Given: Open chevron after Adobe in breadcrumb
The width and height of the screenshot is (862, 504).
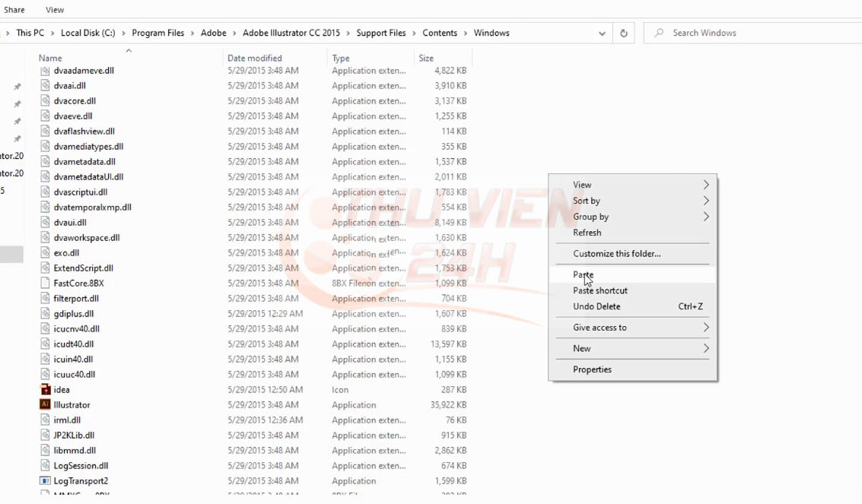Looking at the screenshot, I should point(235,33).
